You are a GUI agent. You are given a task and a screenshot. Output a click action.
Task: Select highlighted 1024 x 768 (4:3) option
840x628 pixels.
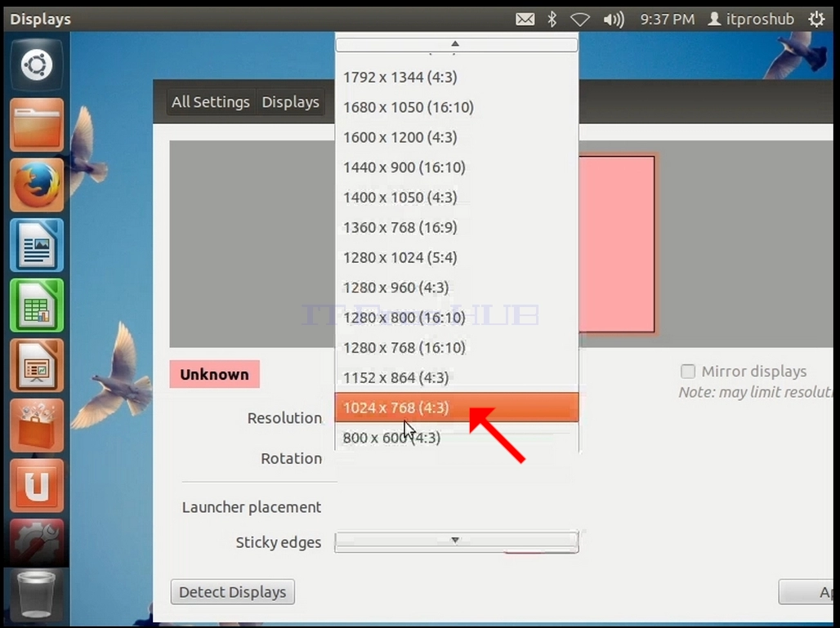pyautogui.click(x=457, y=408)
